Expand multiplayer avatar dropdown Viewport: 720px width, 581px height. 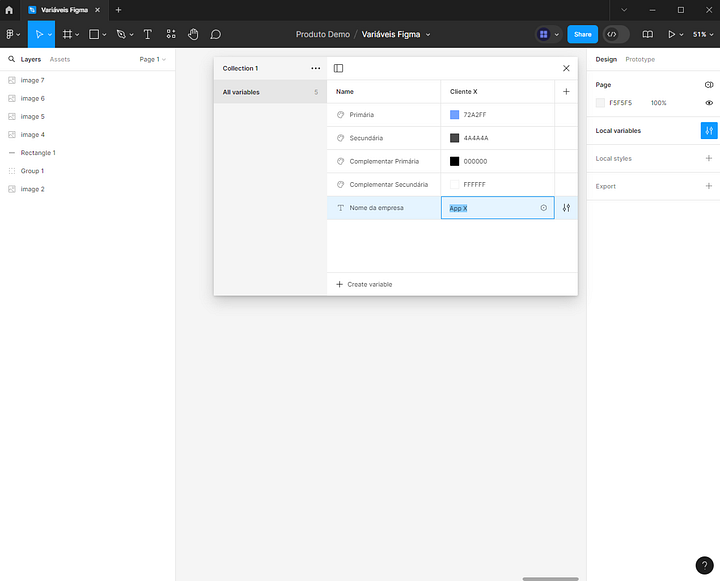[x=557, y=34]
